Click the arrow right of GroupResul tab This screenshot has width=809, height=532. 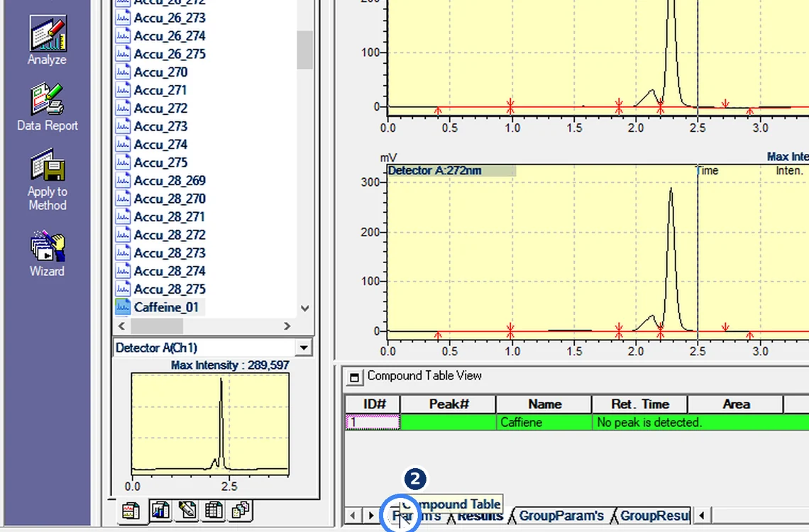(x=702, y=516)
